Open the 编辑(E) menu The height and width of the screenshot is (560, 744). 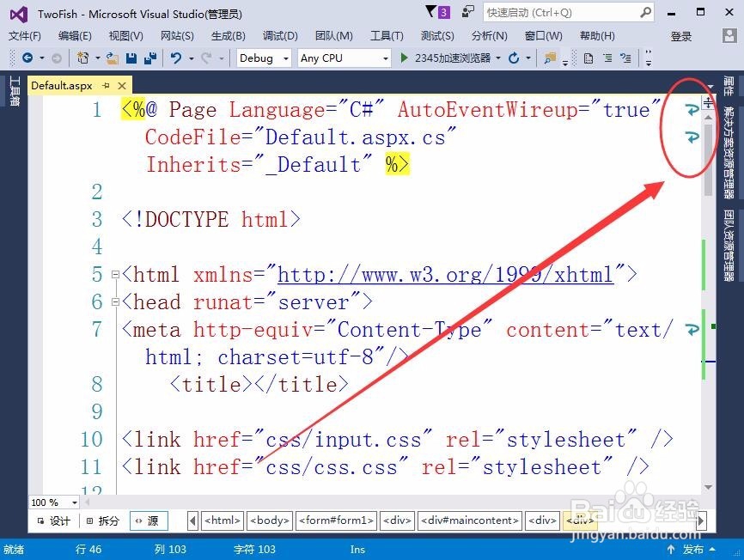[x=75, y=36]
